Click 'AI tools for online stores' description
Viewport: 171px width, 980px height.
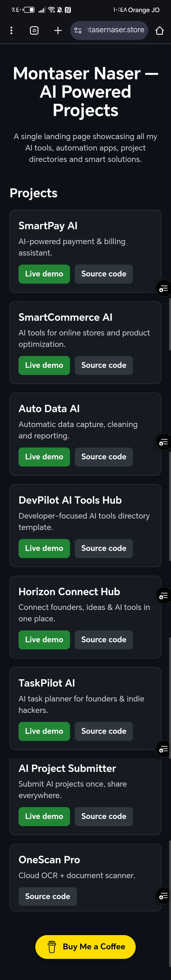tap(84, 339)
